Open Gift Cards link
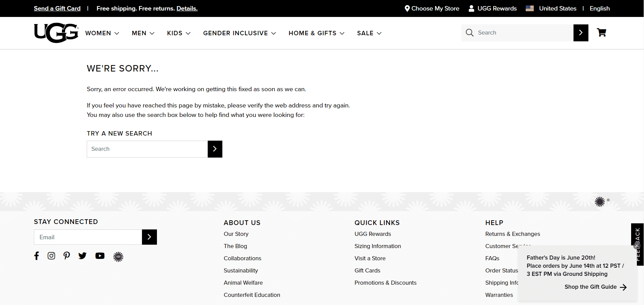Screen dimensions: 644x305 coord(367,270)
